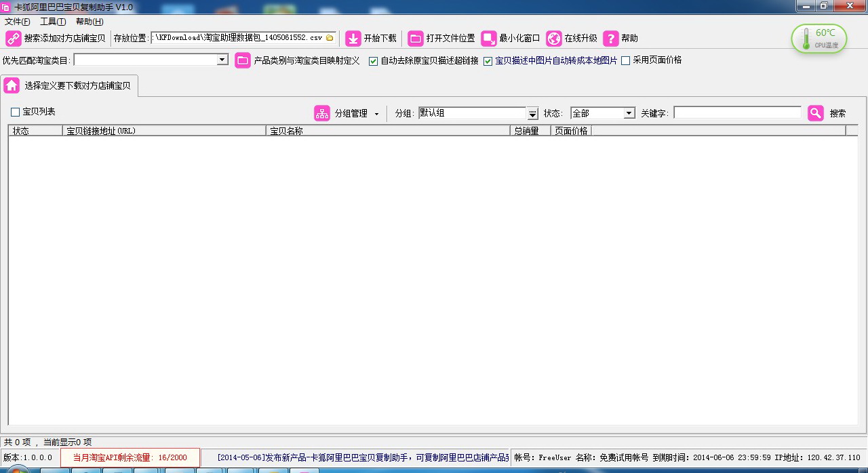Click the minimize window toolbar icon

[489, 38]
